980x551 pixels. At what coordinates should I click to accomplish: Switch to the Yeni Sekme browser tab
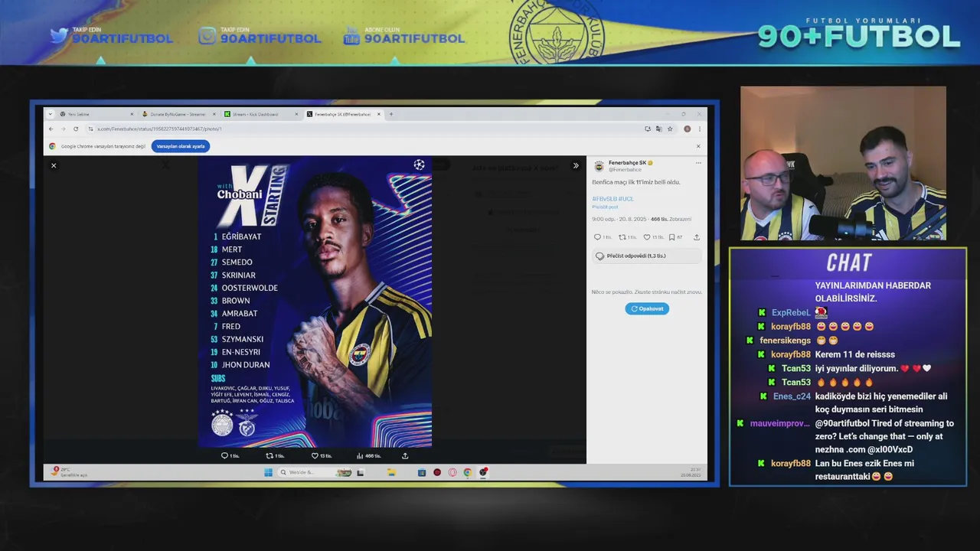tap(96, 114)
